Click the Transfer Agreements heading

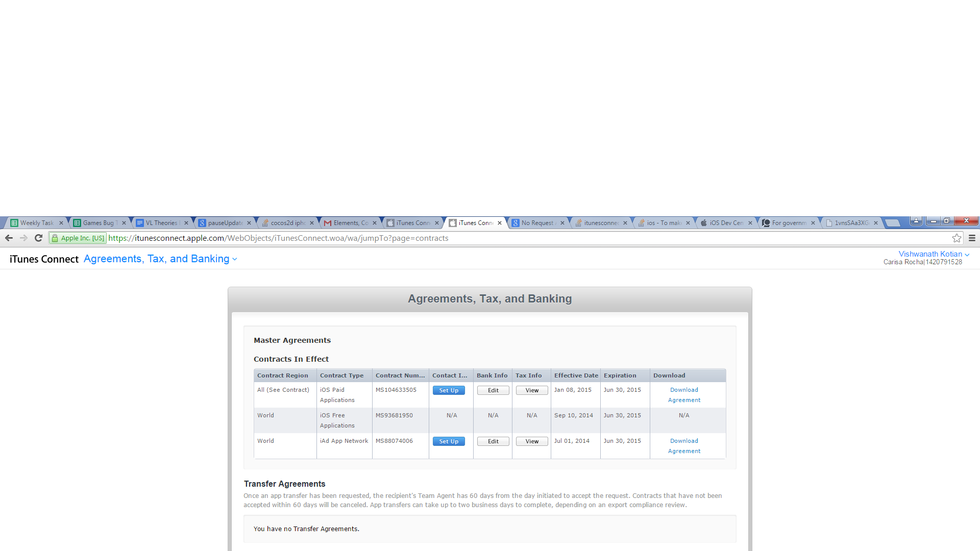point(284,484)
